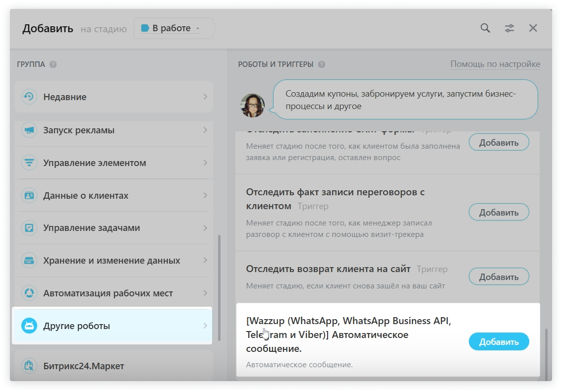
Task: Click the left group list scrollbar
Action: [x=219, y=278]
